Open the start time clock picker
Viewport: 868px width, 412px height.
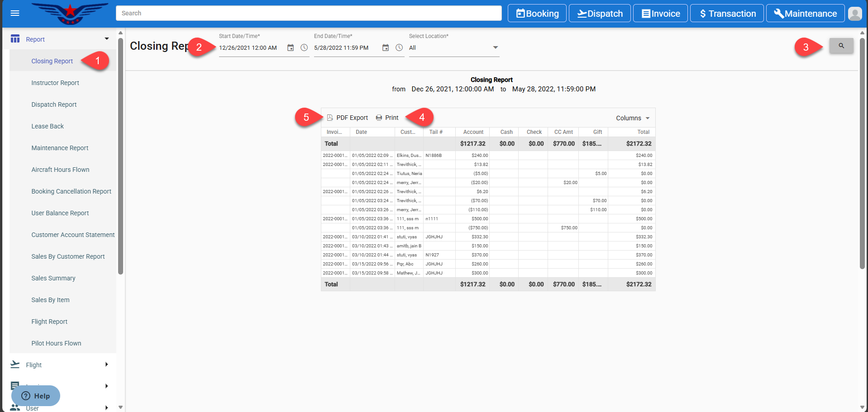(304, 48)
